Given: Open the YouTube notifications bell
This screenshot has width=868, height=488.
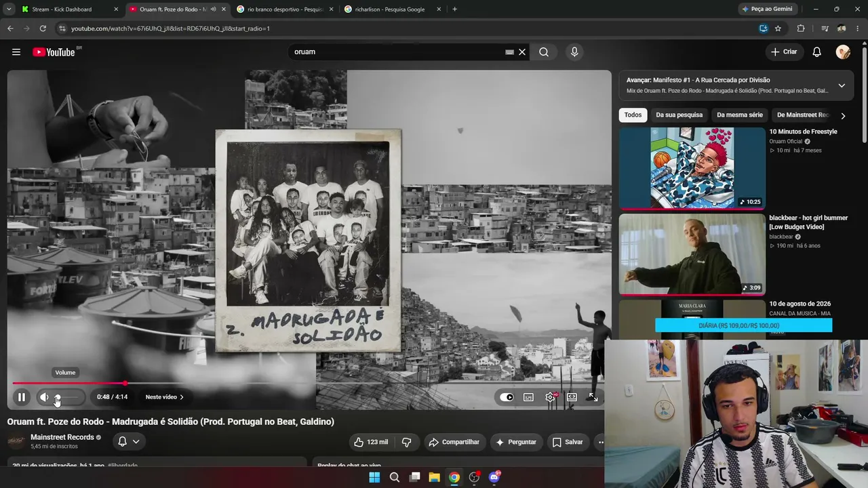Looking at the screenshot, I should (817, 52).
